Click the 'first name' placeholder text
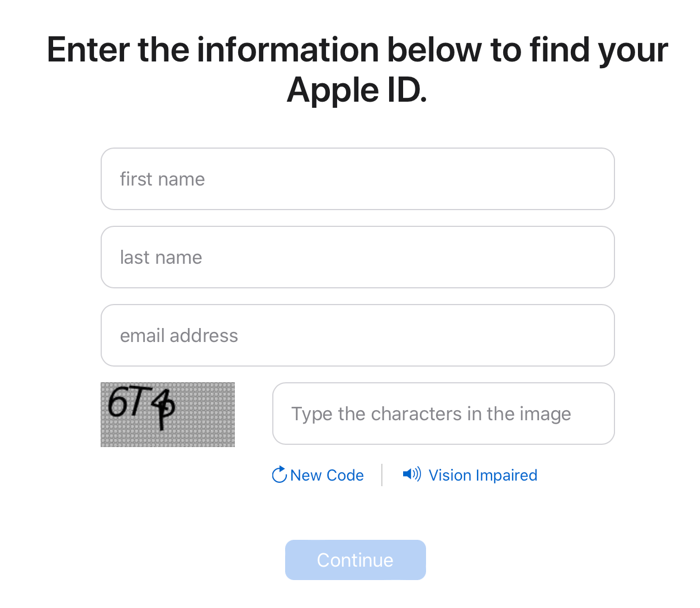The image size is (700, 608). click(x=162, y=179)
